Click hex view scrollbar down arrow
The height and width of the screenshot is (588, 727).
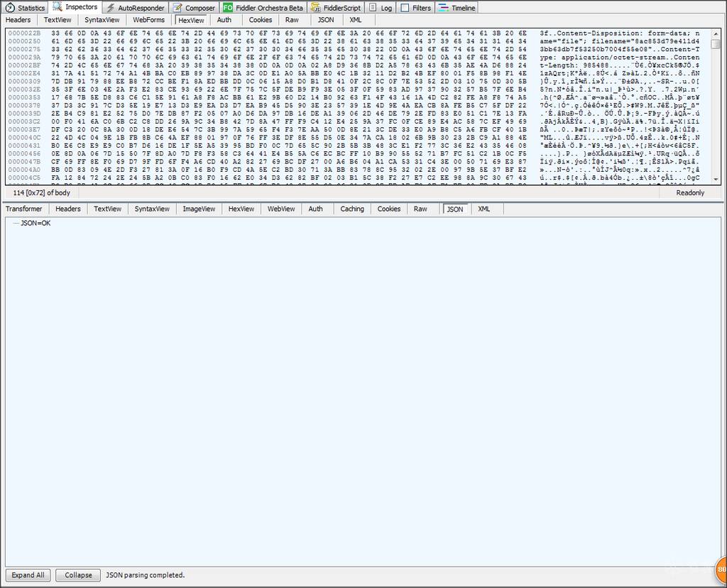(716, 179)
